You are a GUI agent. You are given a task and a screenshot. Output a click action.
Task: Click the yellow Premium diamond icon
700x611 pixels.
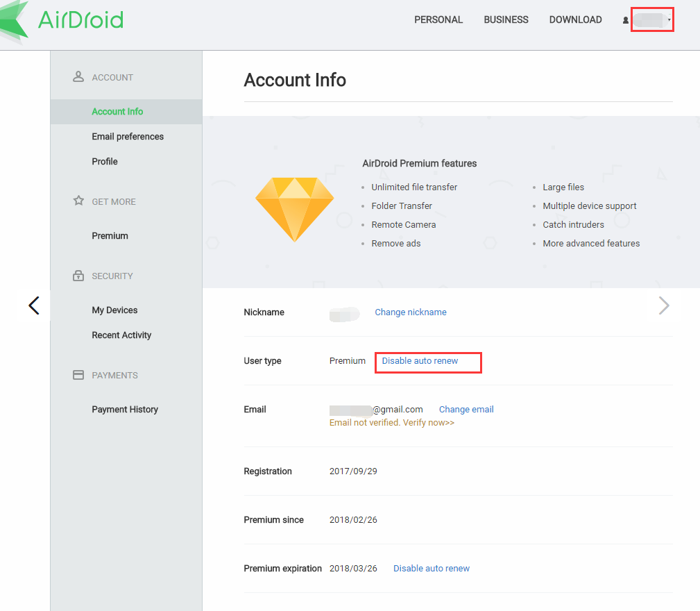click(295, 210)
